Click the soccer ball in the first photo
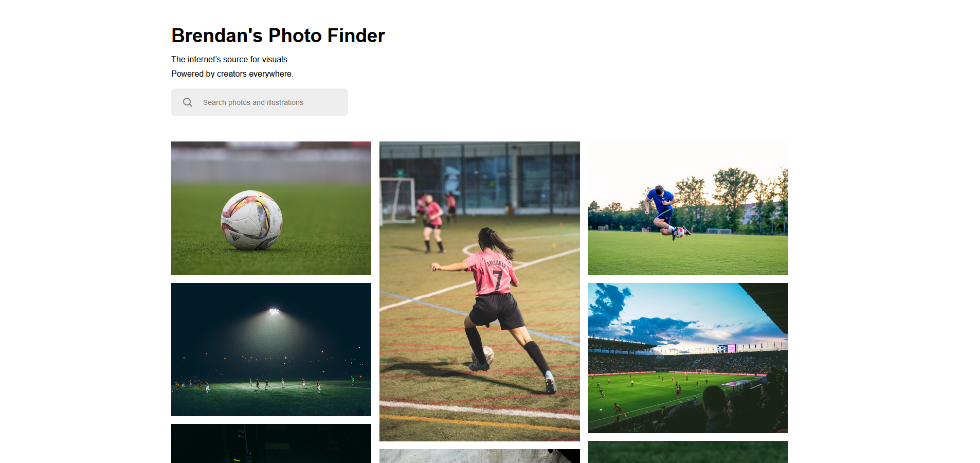The image size is (980, 463). coord(251,220)
